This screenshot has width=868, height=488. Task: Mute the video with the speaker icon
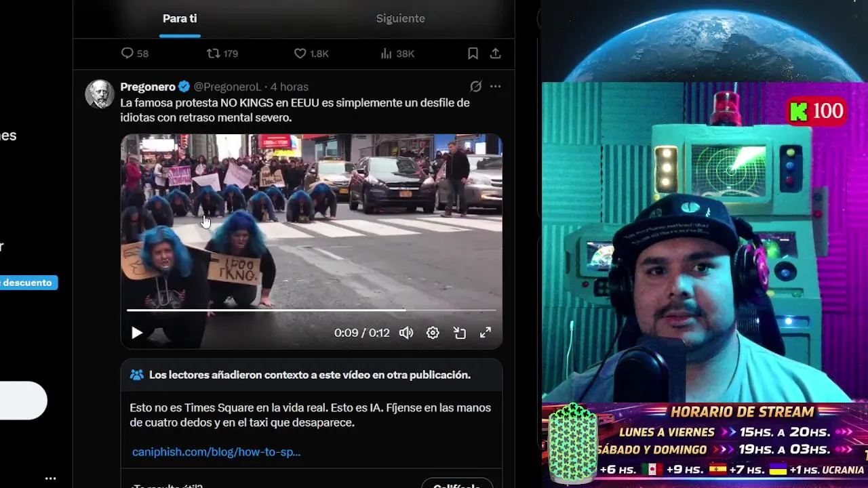point(406,333)
